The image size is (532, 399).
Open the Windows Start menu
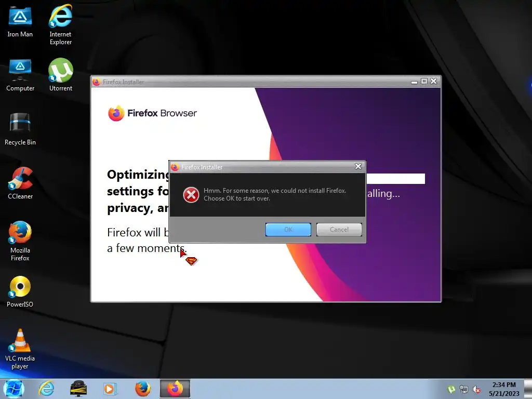tap(14, 389)
